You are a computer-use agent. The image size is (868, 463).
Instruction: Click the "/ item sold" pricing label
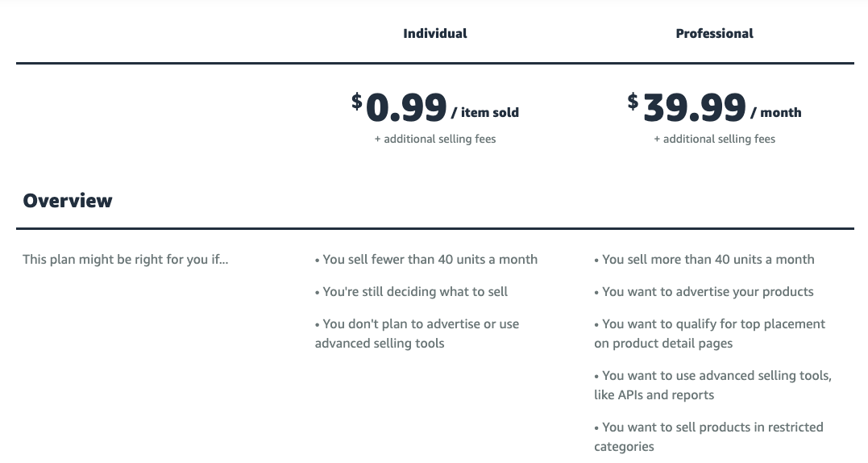485,113
